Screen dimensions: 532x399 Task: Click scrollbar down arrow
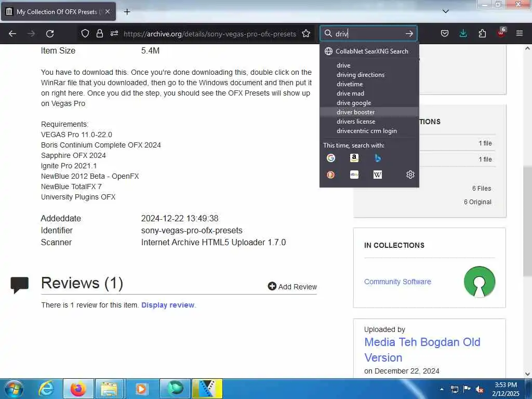(x=527, y=374)
